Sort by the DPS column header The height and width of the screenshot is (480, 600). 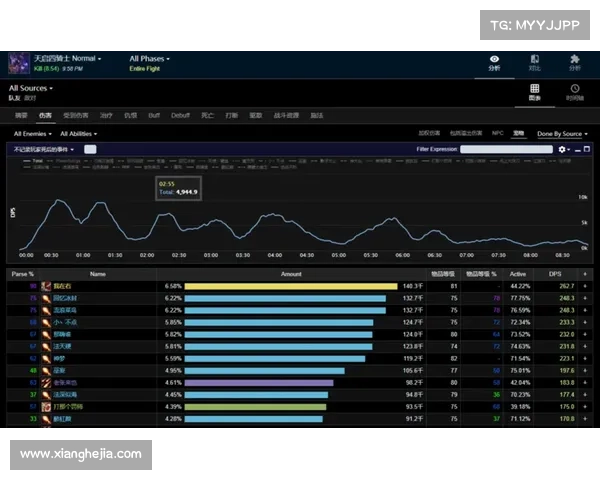[555, 274]
